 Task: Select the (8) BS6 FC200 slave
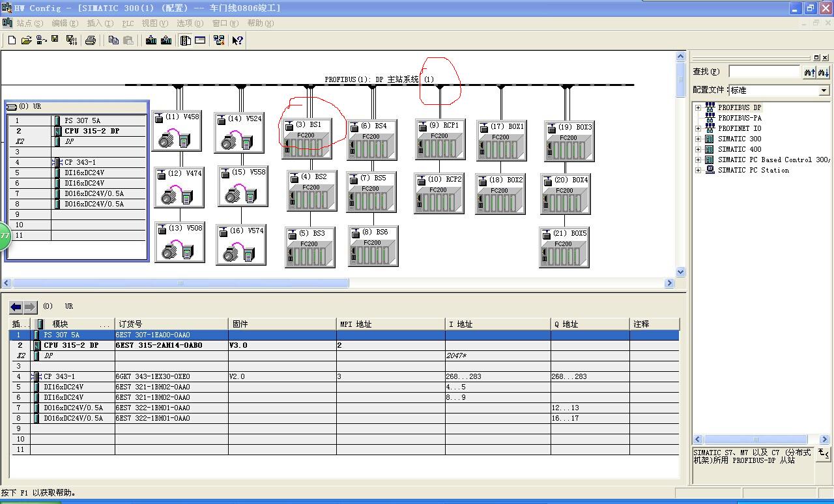tap(373, 245)
